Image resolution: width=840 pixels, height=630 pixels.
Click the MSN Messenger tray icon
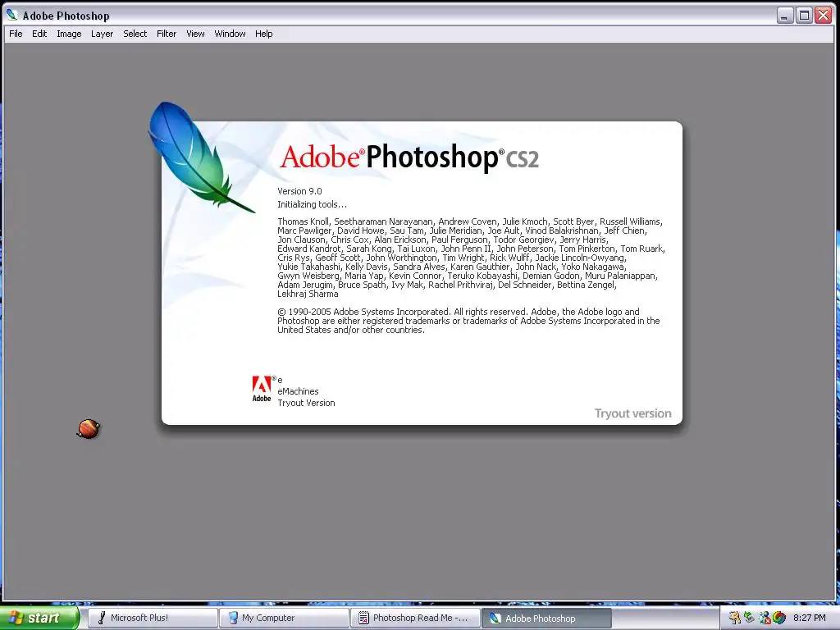coord(765,618)
